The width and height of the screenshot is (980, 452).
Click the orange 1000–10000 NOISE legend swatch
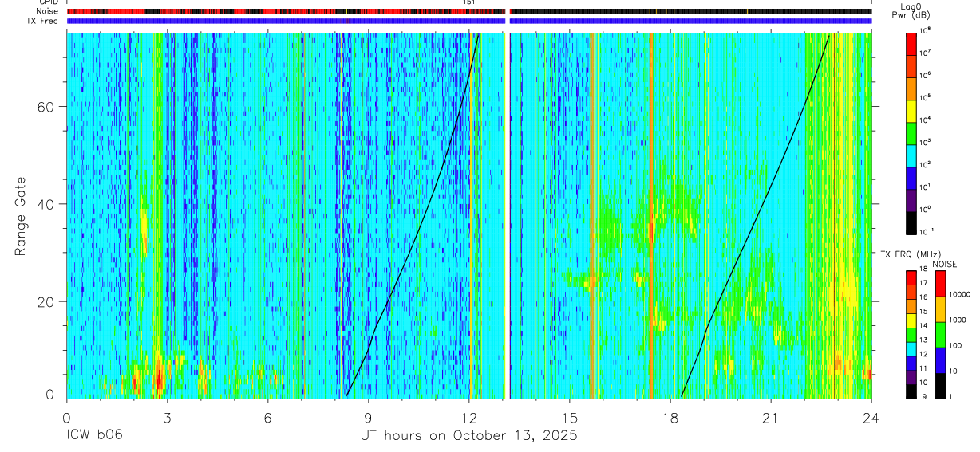tap(939, 309)
